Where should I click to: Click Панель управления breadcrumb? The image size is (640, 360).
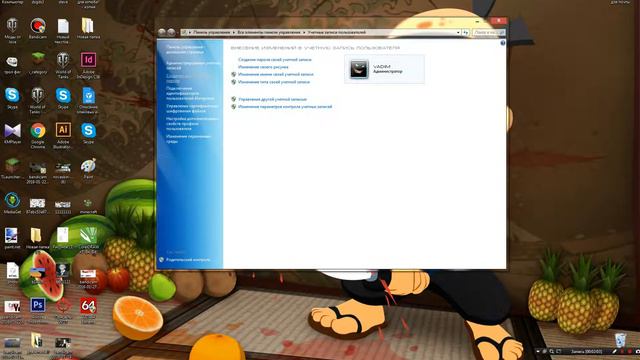(212, 32)
